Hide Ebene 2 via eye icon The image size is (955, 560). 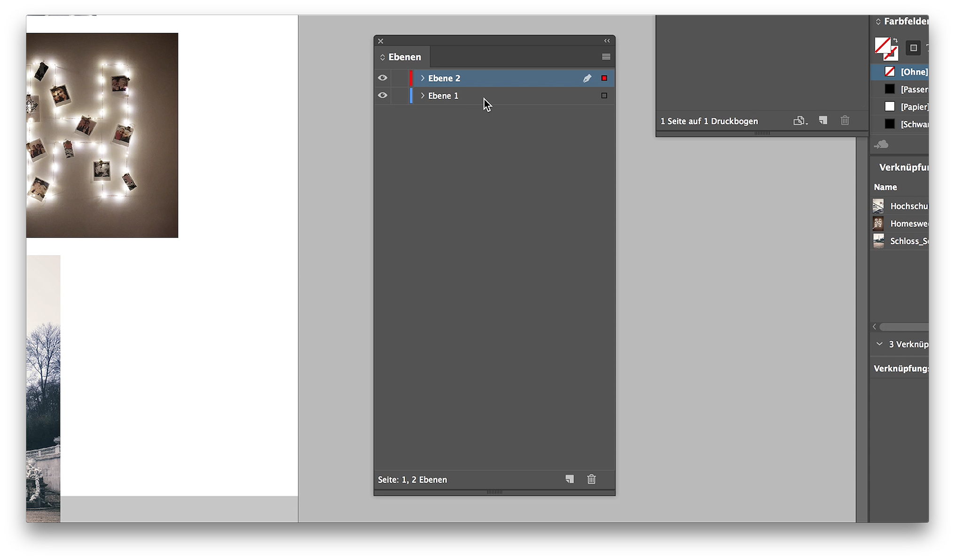pyautogui.click(x=383, y=78)
